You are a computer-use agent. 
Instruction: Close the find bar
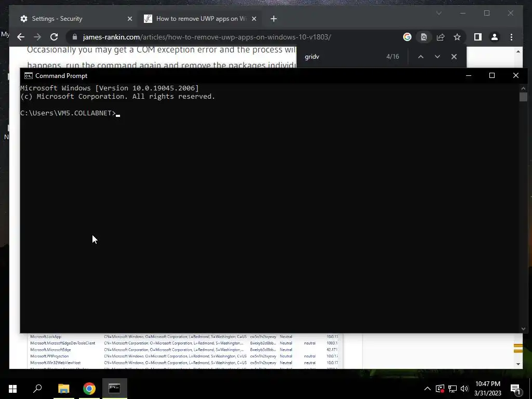[454, 57]
